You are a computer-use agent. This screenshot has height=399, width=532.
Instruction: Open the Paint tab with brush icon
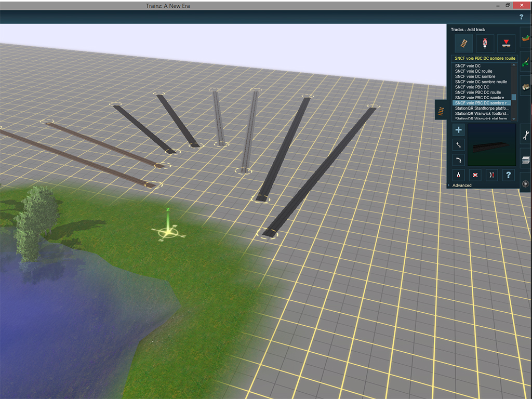pyautogui.click(x=526, y=62)
